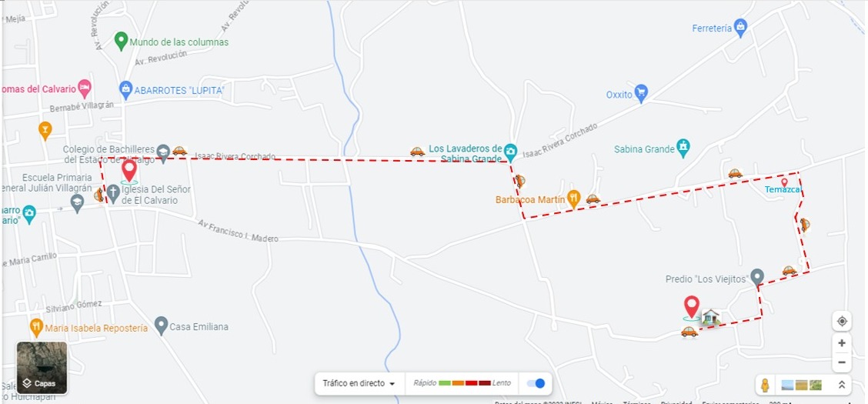The height and width of the screenshot is (404, 868).
Task: Open the Capas layers thumbnail
Action: pyautogui.click(x=42, y=368)
